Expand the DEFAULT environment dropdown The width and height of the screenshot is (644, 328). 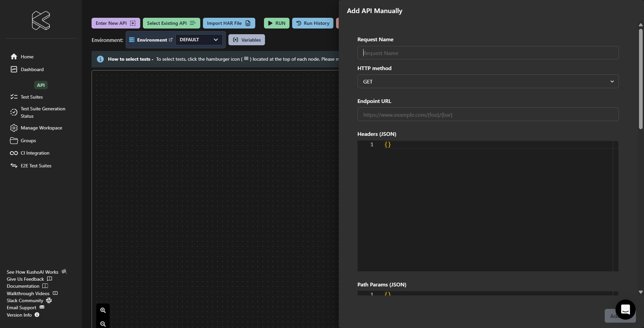pyautogui.click(x=199, y=40)
